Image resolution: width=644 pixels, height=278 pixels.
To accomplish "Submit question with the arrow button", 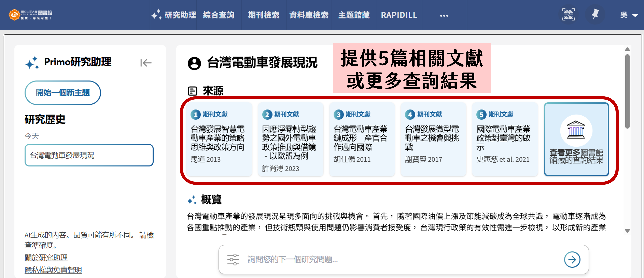I will pos(572,260).
